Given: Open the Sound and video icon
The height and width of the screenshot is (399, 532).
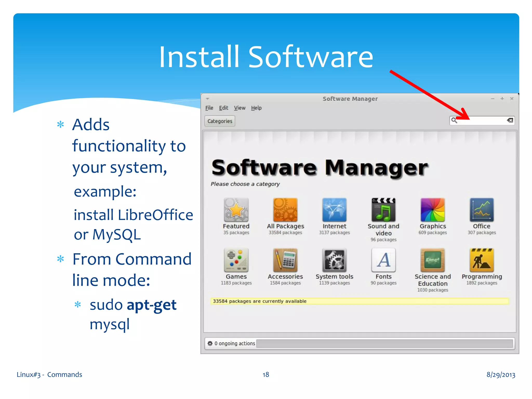Looking at the screenshot, I should (383, 210).
